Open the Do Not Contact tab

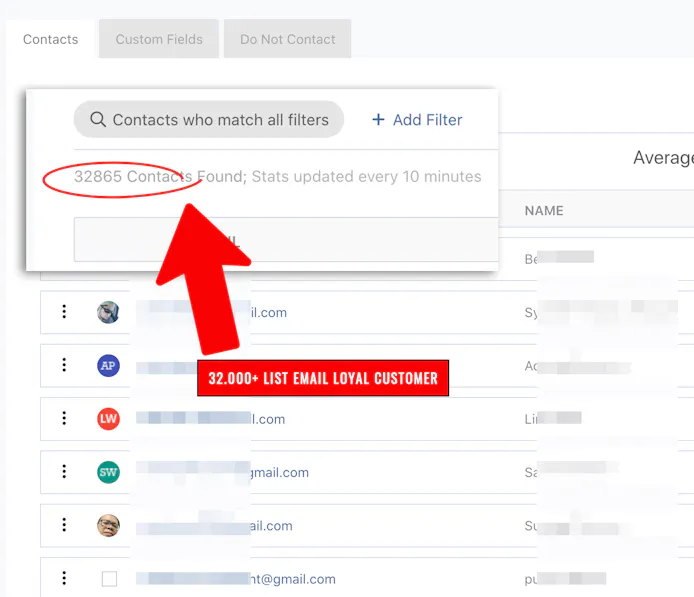coord(287,40)
